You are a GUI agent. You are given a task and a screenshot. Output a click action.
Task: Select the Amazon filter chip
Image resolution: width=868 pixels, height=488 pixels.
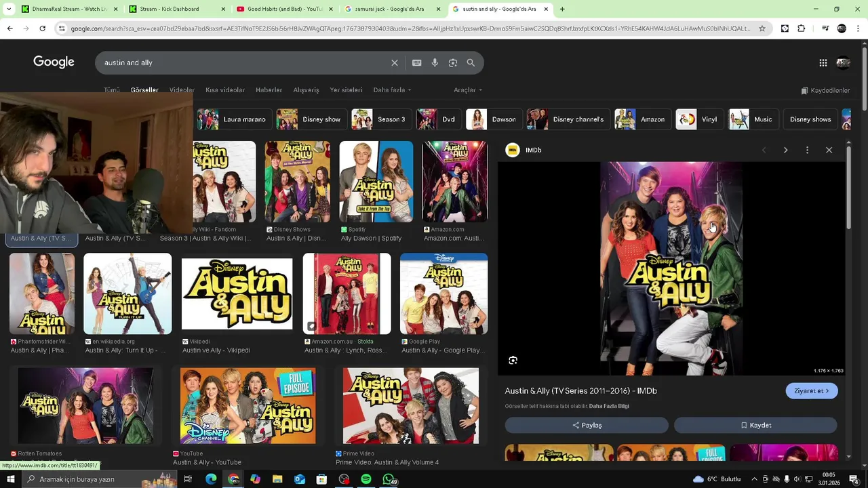[644, 119]
